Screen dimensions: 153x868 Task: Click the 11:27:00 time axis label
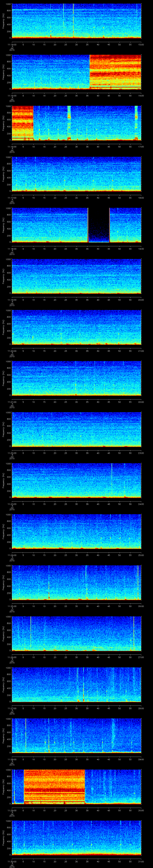[12, 708]
